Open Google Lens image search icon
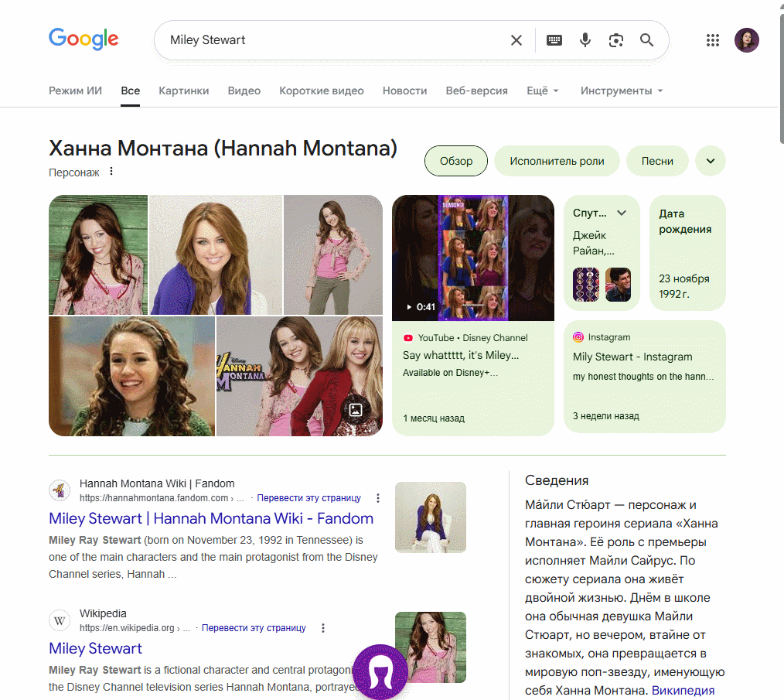The height and width of the screenshot is (700, 784). 616,40
